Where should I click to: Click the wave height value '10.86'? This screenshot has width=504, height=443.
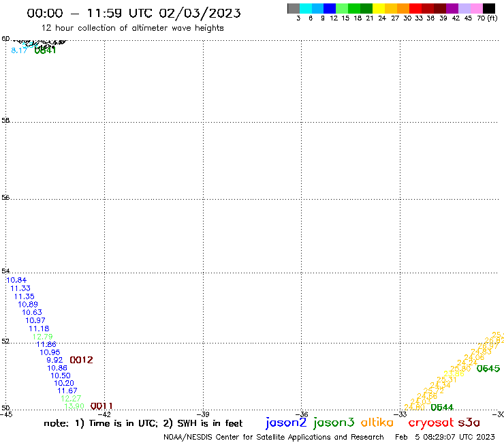click(57, 368)
